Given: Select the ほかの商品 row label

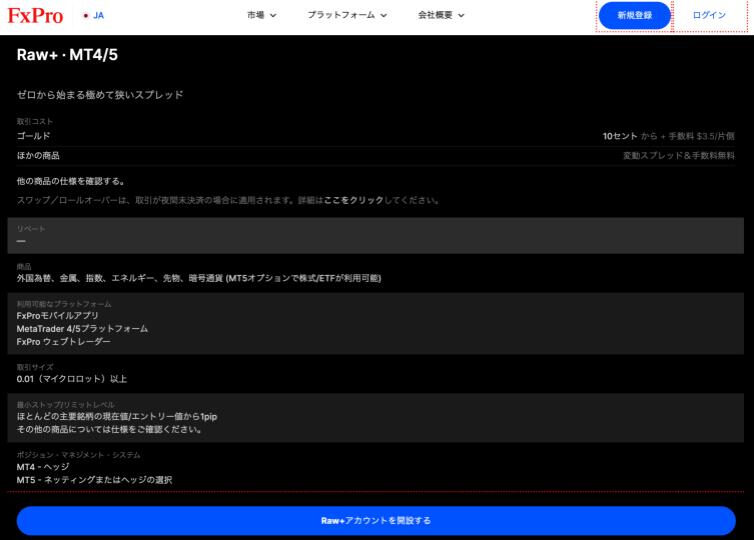Looking at the screenshot, I should (38, 155).
